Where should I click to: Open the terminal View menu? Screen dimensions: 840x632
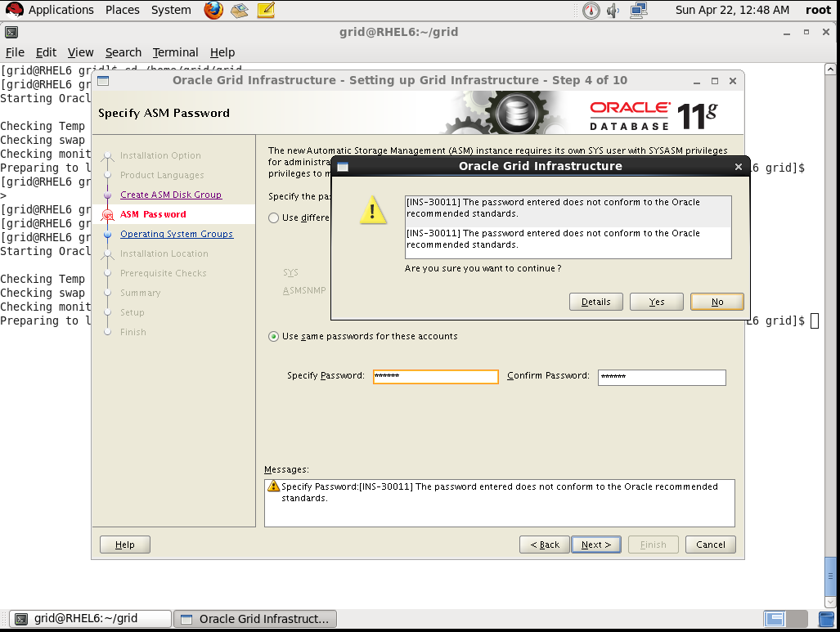pyautogui.click(x=80, y=52)
